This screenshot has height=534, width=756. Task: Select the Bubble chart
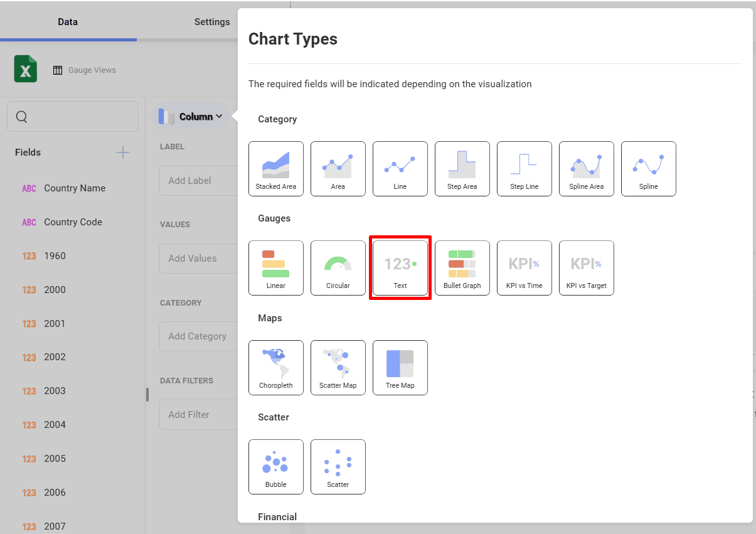pyautogui.click(x=276, y=467)
